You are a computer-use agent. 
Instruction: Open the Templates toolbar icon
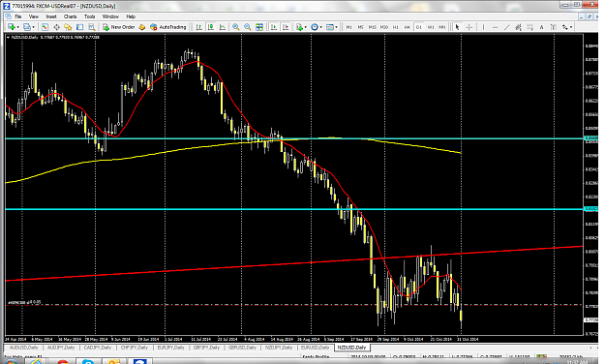click(x=330, y=27)
